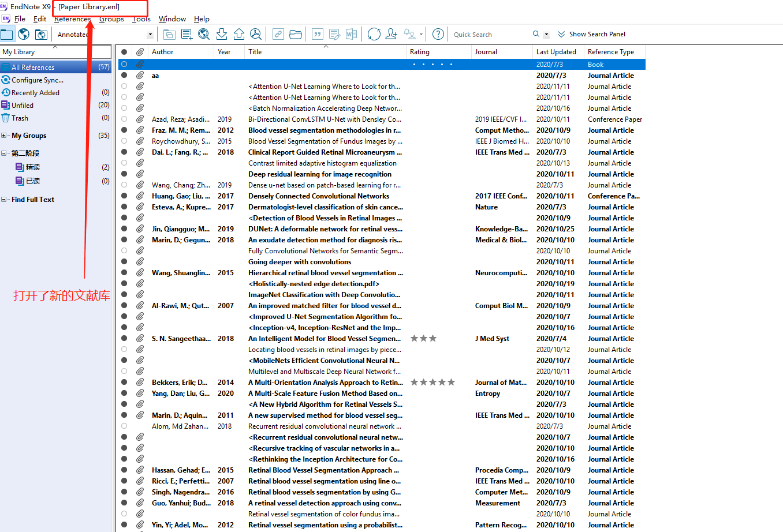Switch to Online Search mode

pyautogui.click(x=24, y=34)
